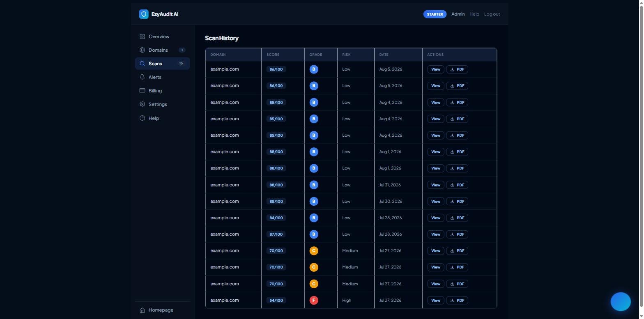
Task: Open the Admin link in the header
Action: [x=458, y=14]
